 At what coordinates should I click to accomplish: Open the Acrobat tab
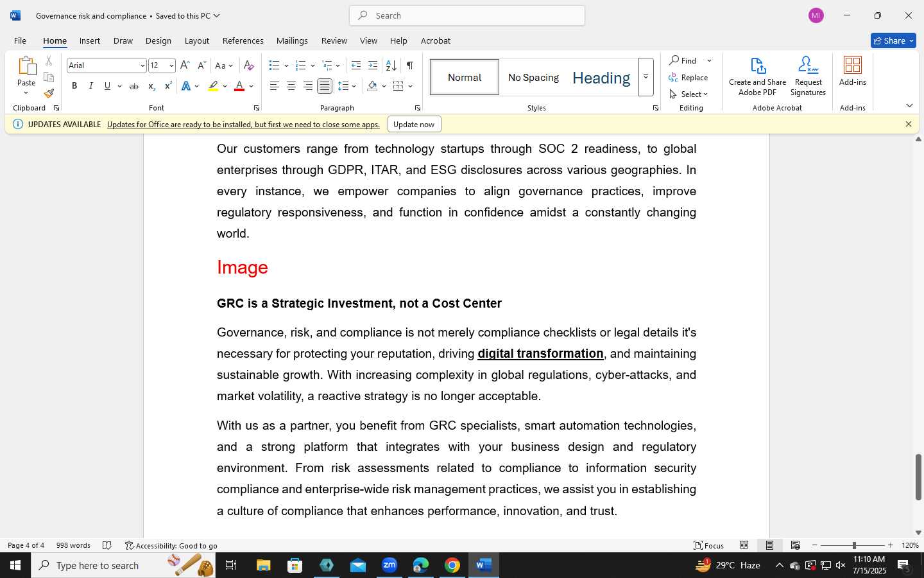tap(436, 40)
